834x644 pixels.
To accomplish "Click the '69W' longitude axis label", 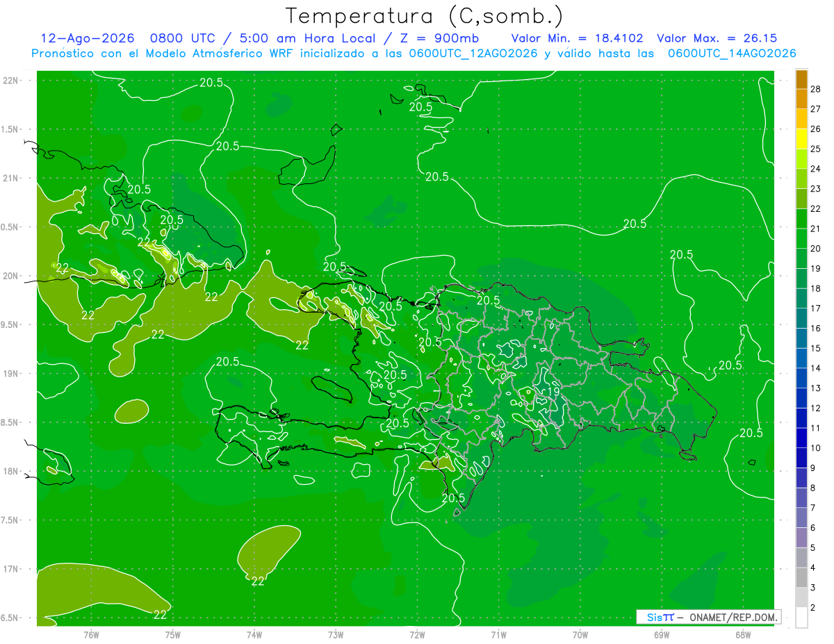I will [662, 634].
